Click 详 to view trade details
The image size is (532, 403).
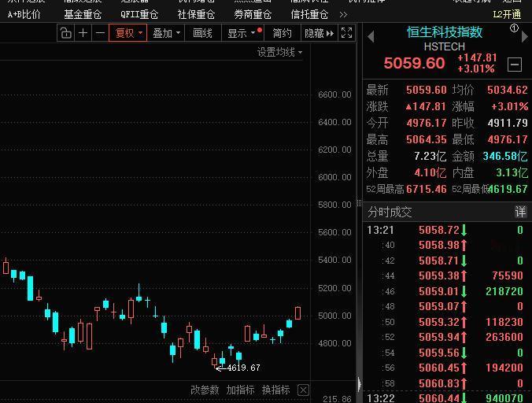point(520,212)
